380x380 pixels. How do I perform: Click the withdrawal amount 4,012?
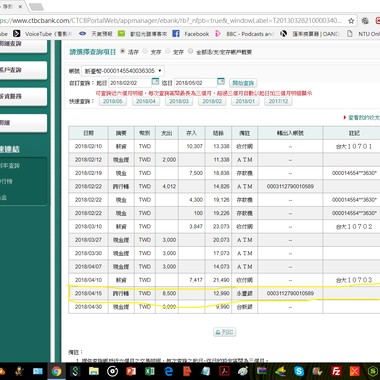169,186
